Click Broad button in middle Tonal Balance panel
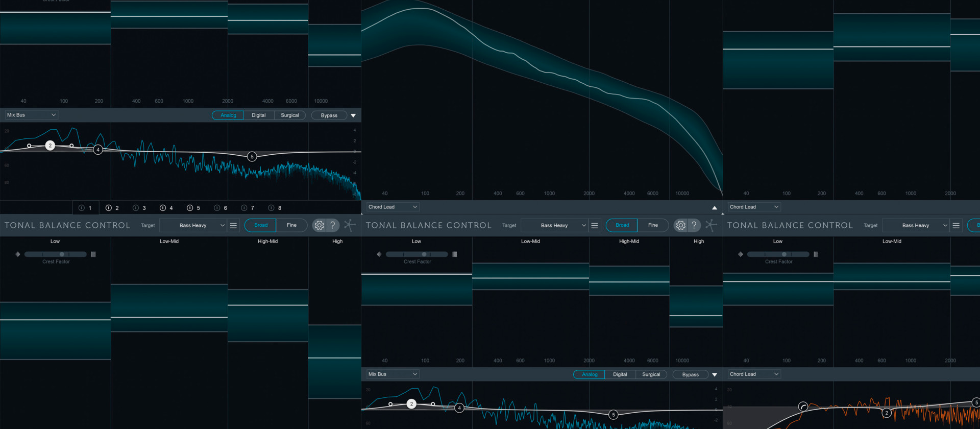Image resolution: width=980 pixels, height=429 pixels. click(x=622, y=225)
